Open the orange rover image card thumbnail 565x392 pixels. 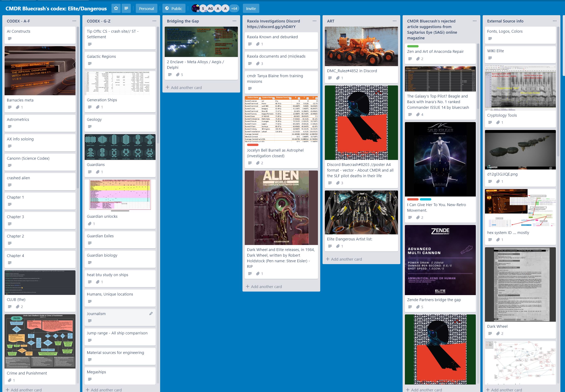tap(361, 46)
